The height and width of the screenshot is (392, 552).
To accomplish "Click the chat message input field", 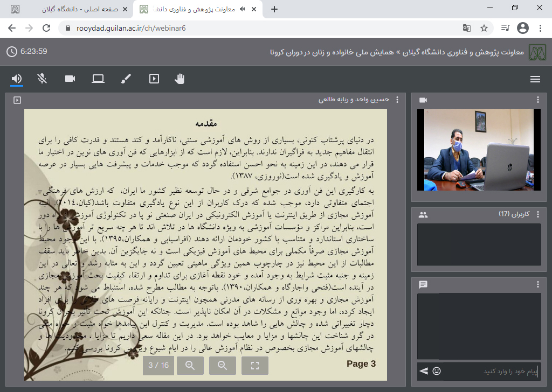I will (x=491, y=371).
